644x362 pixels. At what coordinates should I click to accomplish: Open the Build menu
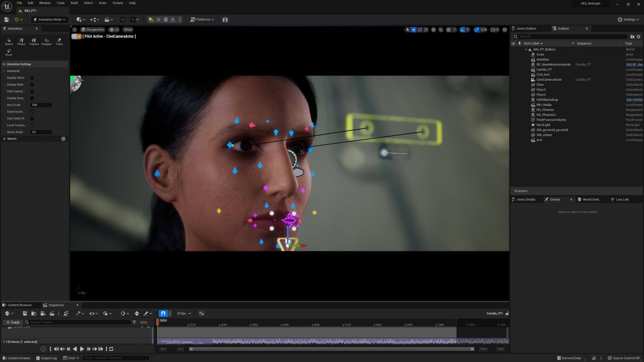[74, 3]
